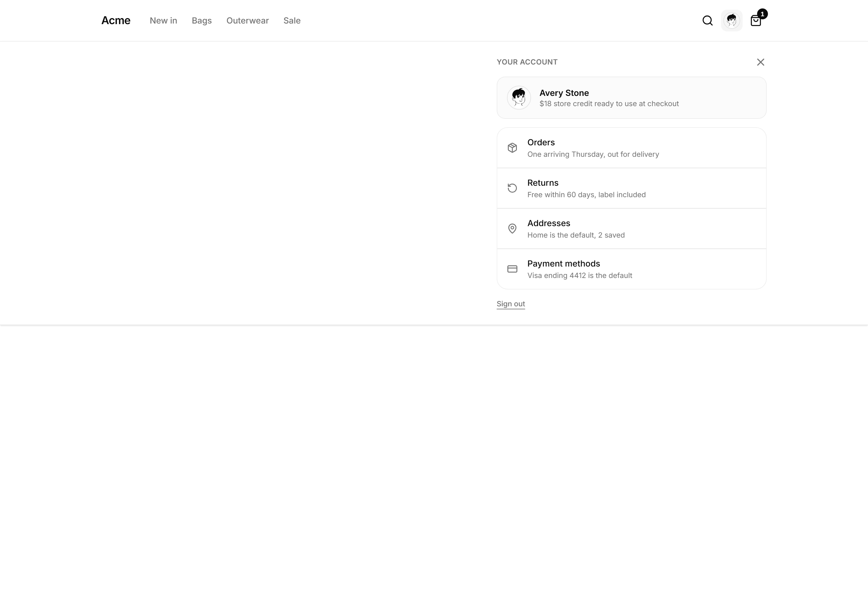Viewport: 868px width, 603px height.
Task: Open Payment methods row
Action: click(631, 269)
